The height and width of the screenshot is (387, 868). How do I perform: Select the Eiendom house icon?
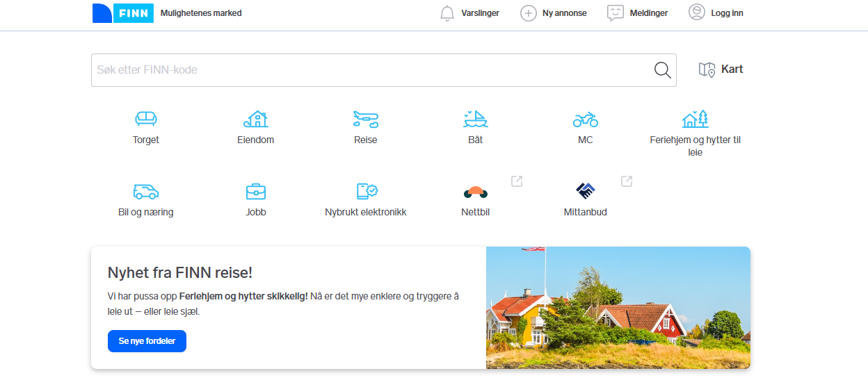coord(256,119)
